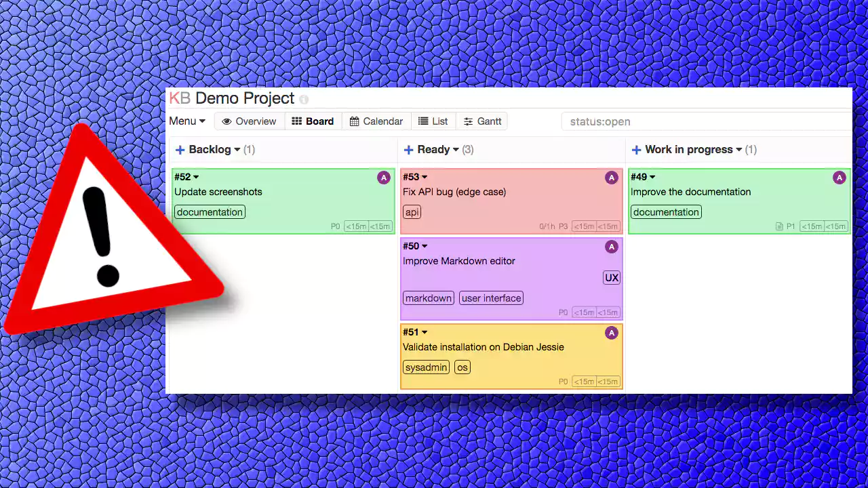The height and width of the screenshot is (488, 868).
Task: Open task #50 dropdown menu
Action: 425,246
